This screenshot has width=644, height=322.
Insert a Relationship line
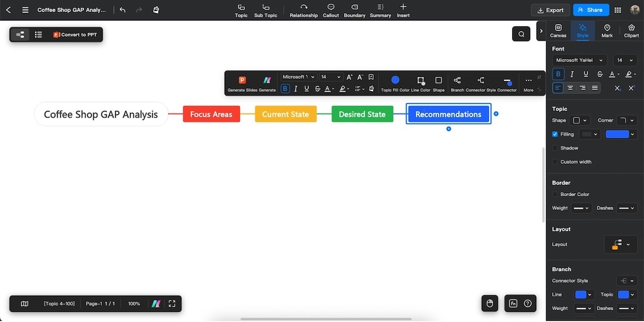304,10
